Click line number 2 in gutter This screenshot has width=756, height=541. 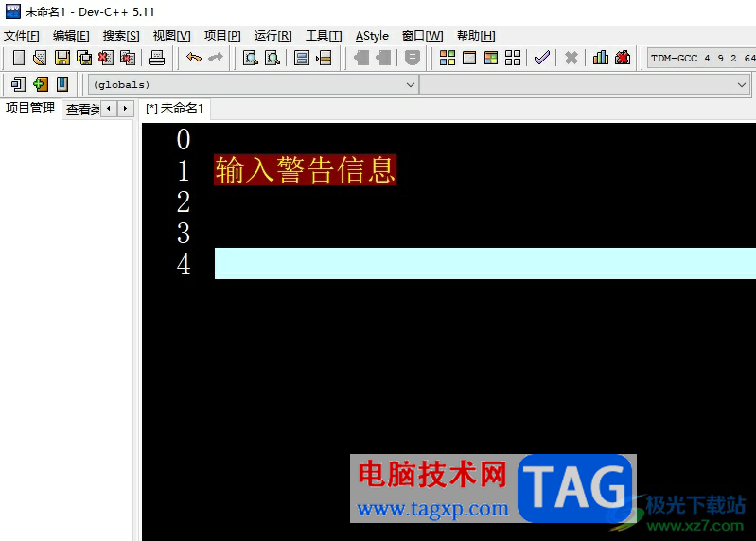click(x=184, y=201)
